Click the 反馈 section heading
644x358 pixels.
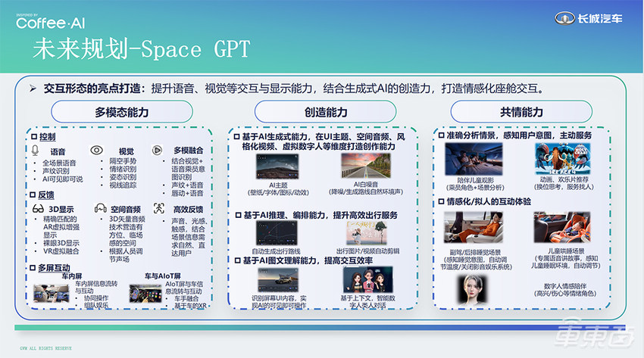(x=46, y=195)
